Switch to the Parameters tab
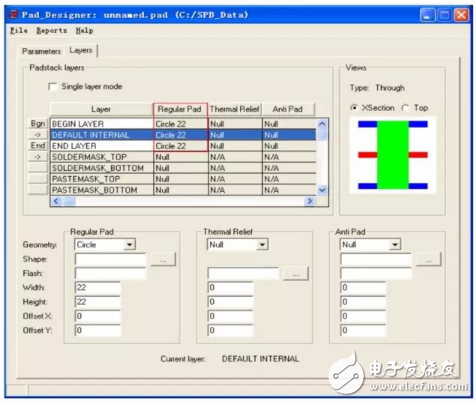Screen dimensions: 476x403 click(41, 51)
